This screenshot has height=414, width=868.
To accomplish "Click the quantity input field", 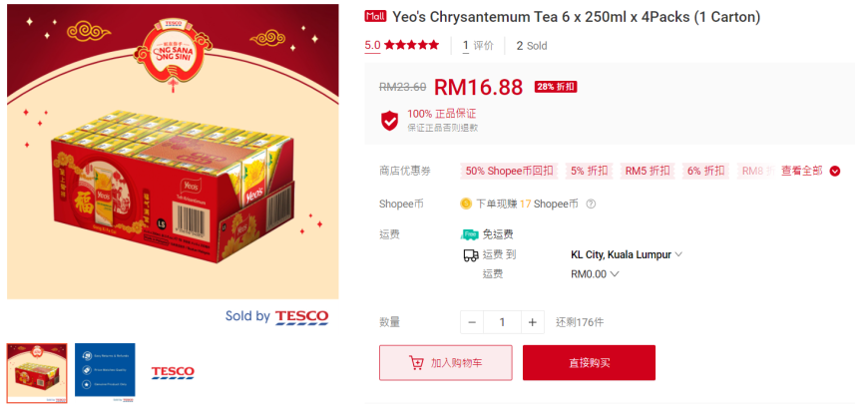I will click(502, 322).
